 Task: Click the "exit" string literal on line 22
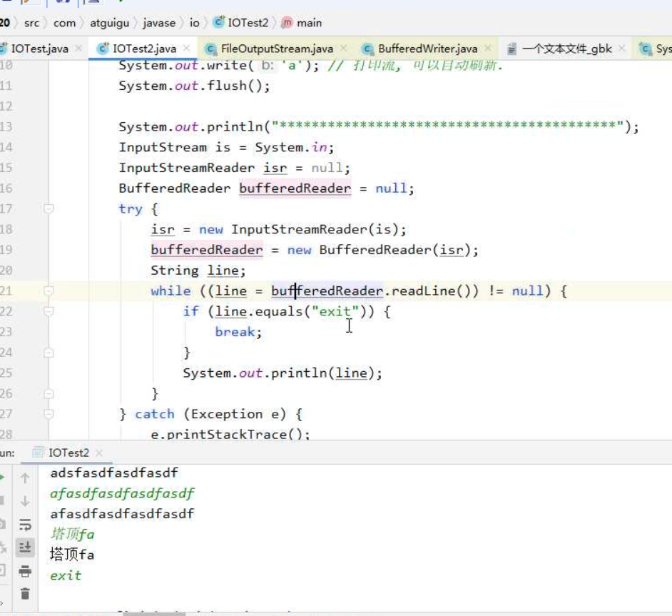(x=335, y=311)
